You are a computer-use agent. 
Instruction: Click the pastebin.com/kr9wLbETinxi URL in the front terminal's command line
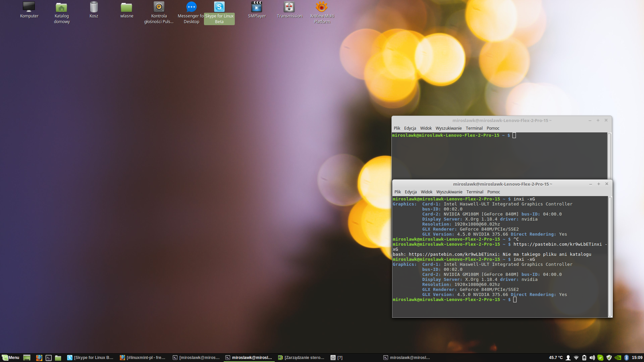(x=557, y=244)
